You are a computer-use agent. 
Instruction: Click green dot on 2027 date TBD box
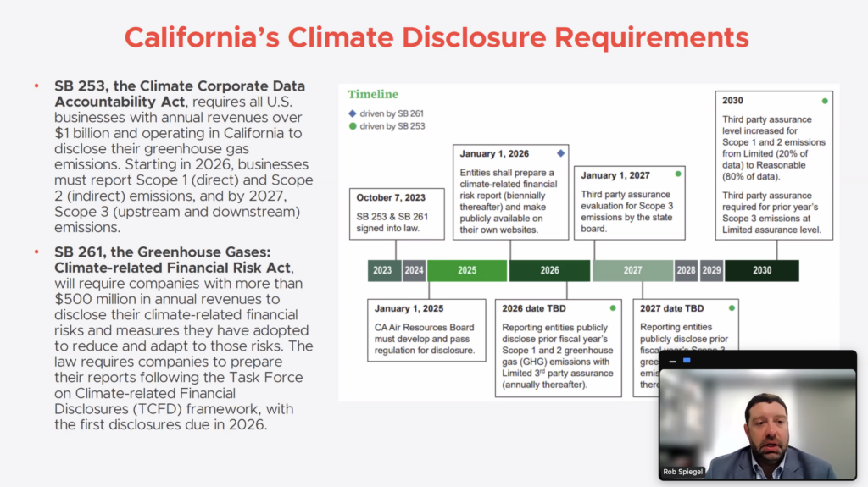[731, 308]
